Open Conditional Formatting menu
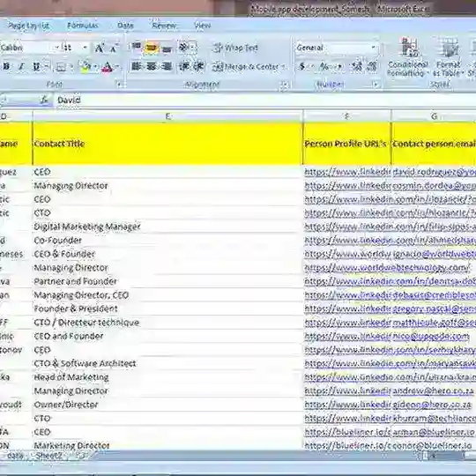The image size is (476, 476). click(x=407, y=57)
